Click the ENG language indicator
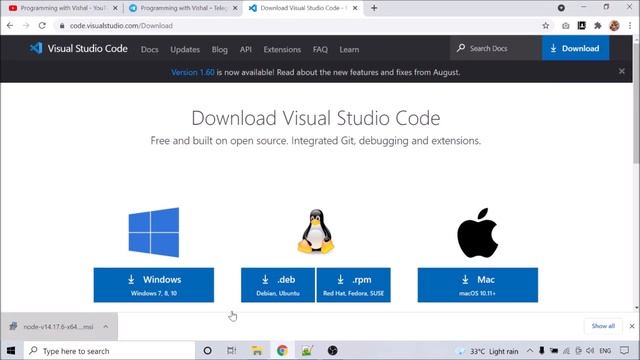640x360 pixels. coord(605,351)
